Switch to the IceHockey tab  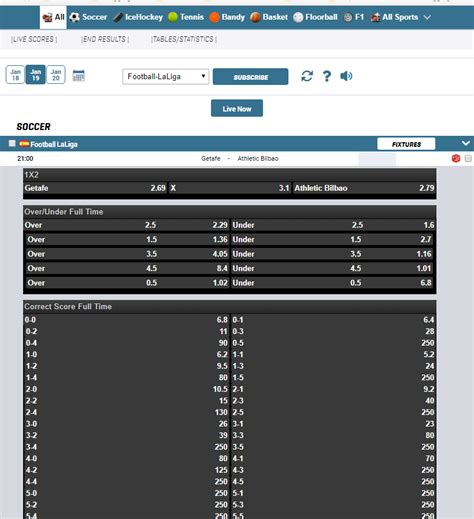(x=138, y=17)
